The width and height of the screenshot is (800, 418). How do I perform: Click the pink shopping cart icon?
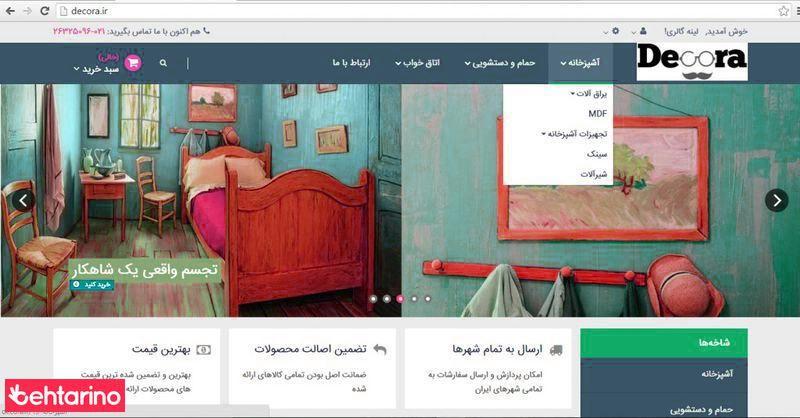(x=133, y=63)
